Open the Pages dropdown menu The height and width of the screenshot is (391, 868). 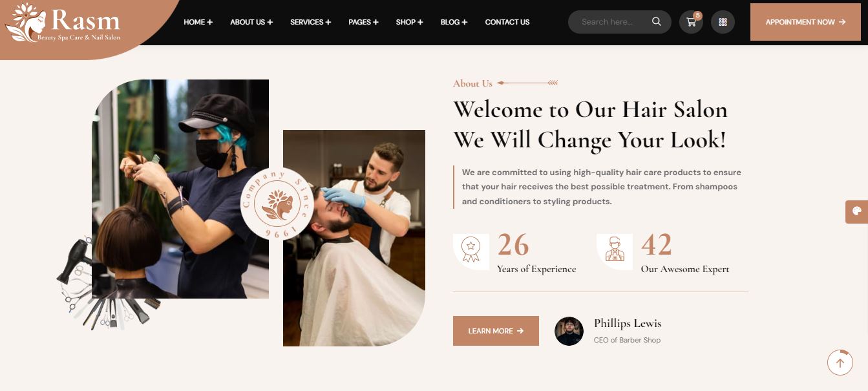pos(363,22)
